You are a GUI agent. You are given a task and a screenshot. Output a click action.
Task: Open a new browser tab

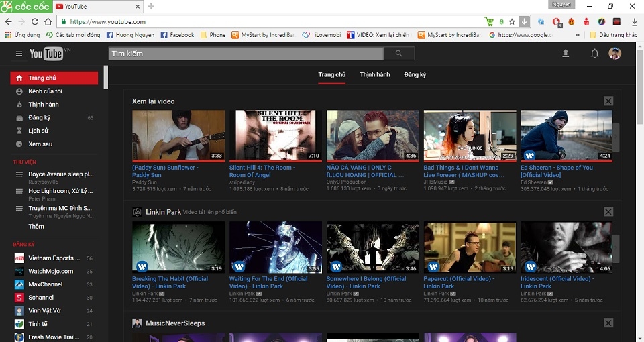151,6
